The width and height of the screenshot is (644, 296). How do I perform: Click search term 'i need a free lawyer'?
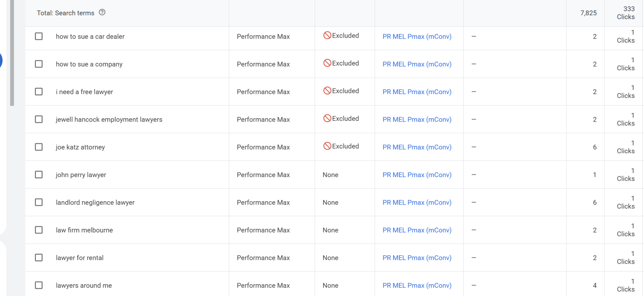click(x=85, y=92)
